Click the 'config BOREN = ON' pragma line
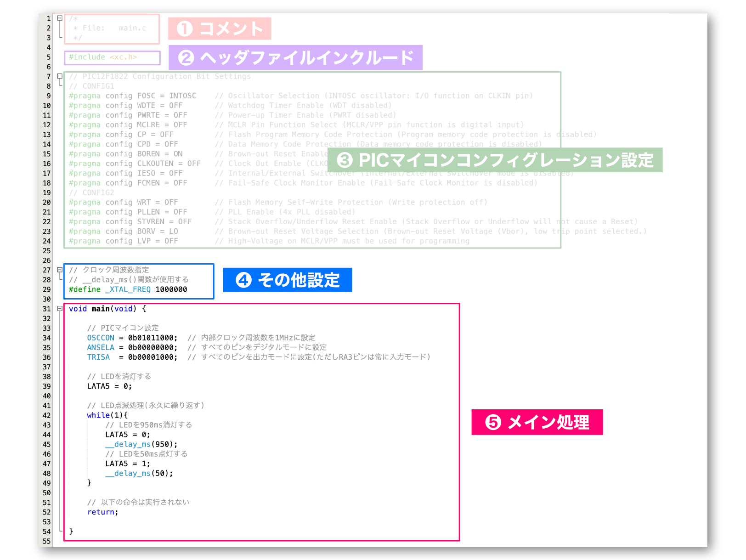This screenshot has width=746, height=560. 125,153
